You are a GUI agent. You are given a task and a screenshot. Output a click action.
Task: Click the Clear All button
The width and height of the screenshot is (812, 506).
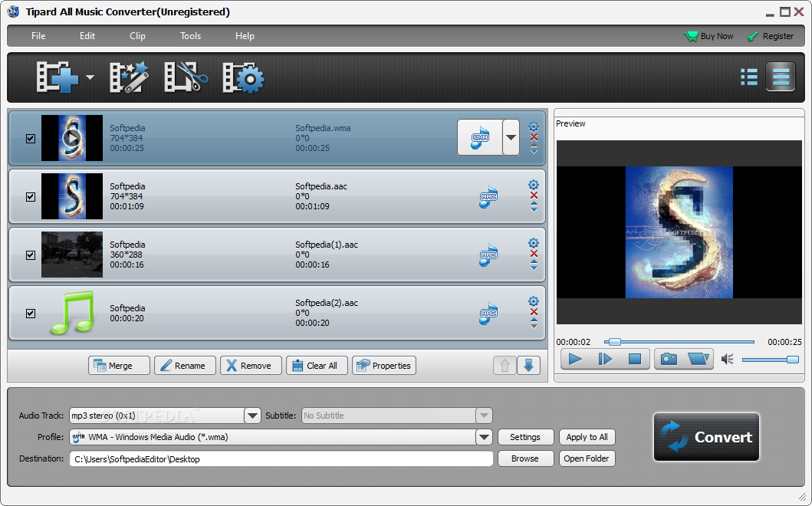[317, 365]
